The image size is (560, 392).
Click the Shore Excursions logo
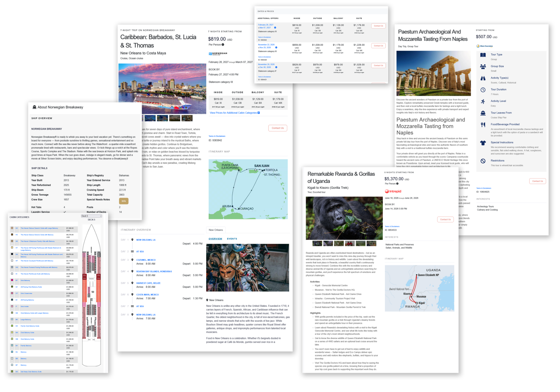pyautogui.click(x=484, y=46)
